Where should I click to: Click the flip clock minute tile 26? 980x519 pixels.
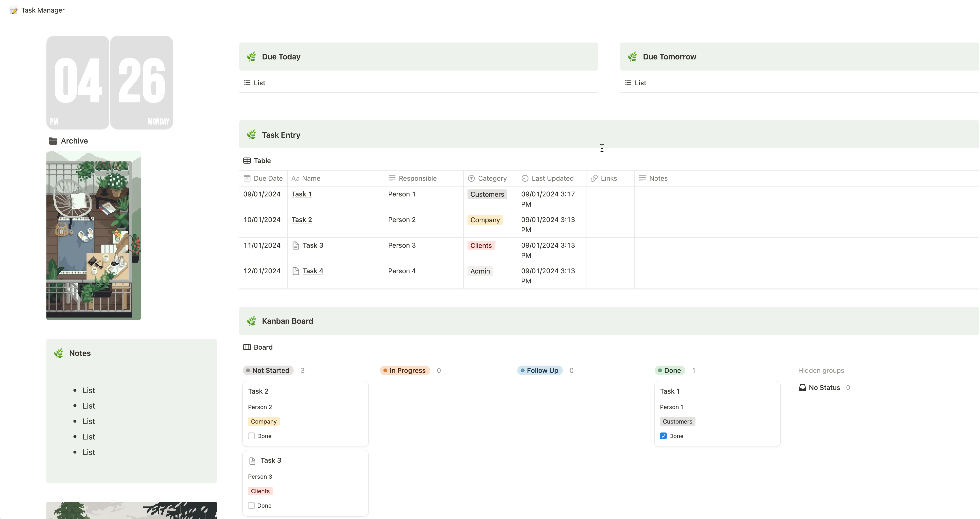click(141, 82)
